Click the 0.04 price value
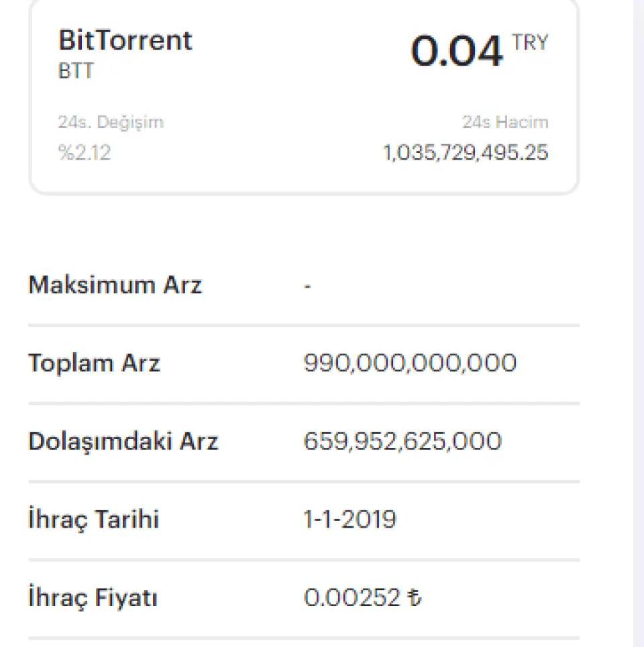 [x=456, y=52]
